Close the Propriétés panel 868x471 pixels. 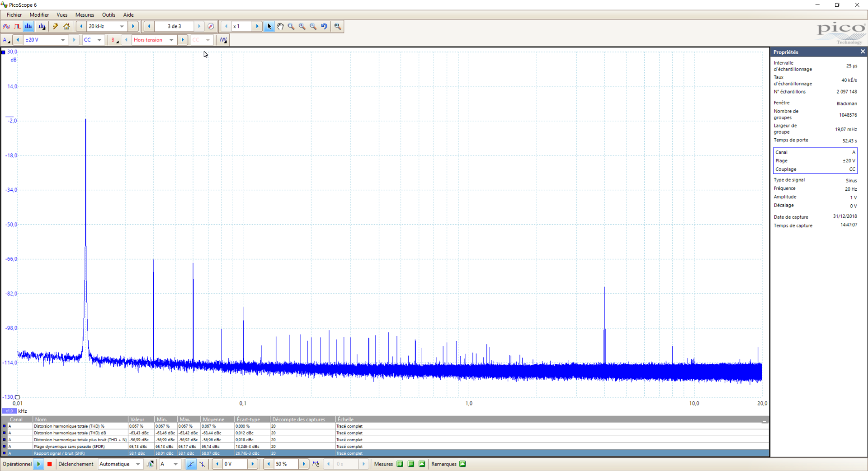coord(863,52)
